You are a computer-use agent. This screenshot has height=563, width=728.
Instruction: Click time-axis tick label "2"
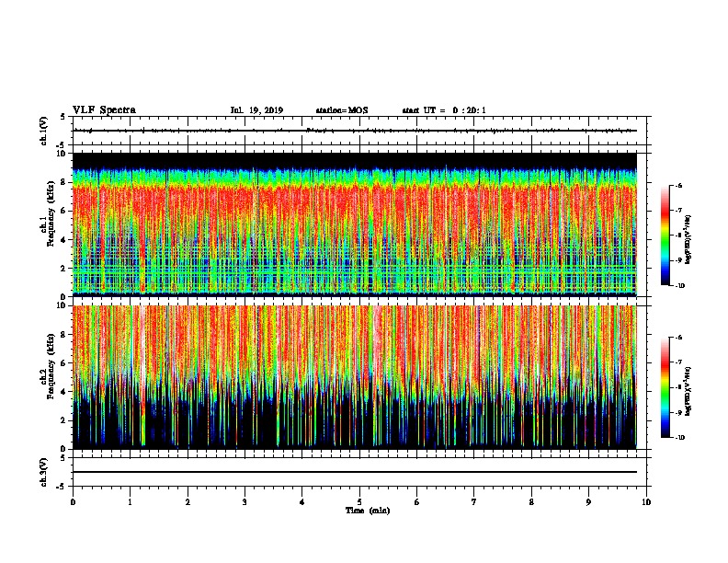click(188, 502)
